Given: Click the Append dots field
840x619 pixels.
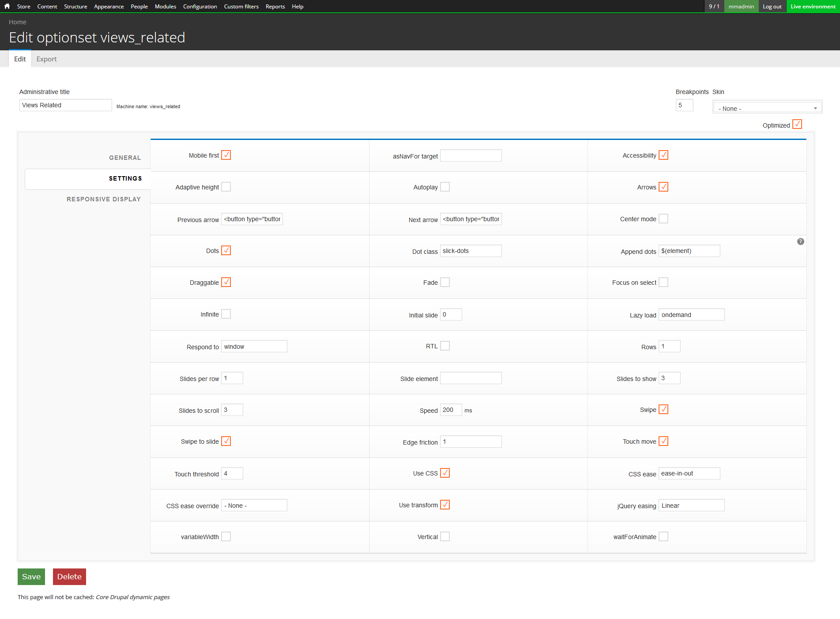Looking at the screenshot, I should tap(689, 251).
